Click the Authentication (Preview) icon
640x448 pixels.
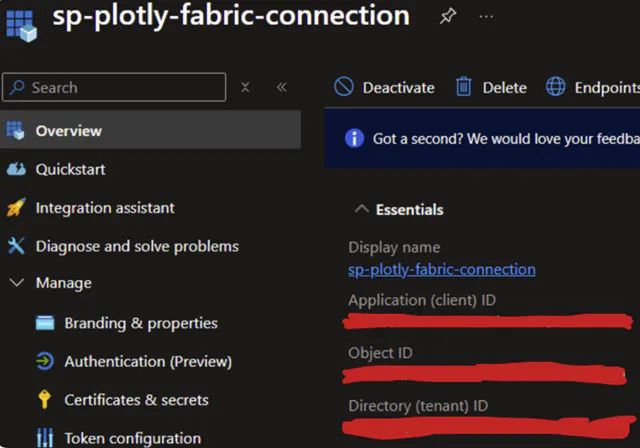(x=44, y=361)
